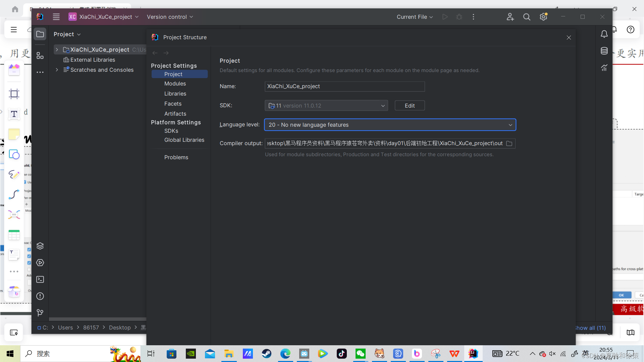Click the back arrow in Project Structure
Viewport: 644px width, 362px height.
[155, 53]
